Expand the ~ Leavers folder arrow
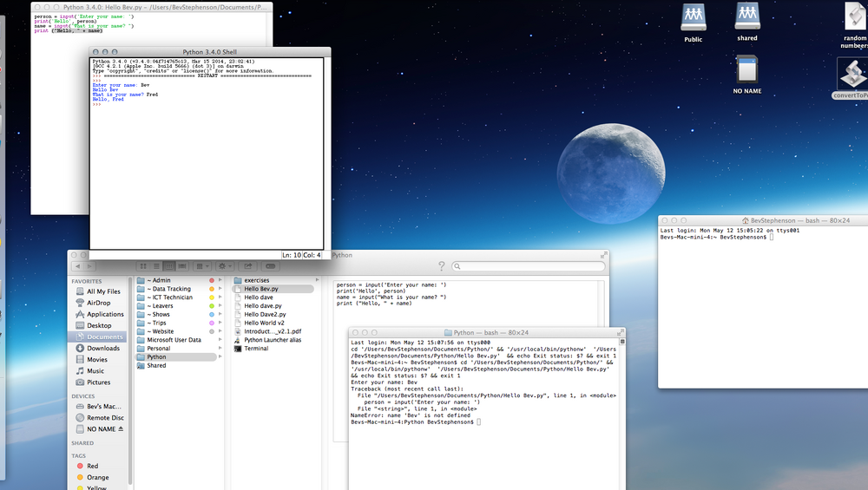 pyautogui.click(x=220, y=306)
